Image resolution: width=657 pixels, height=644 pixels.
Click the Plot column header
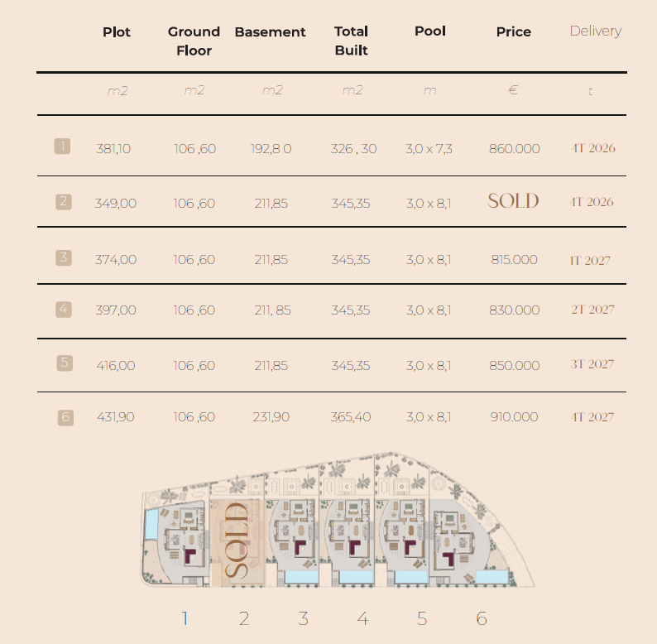117,32
